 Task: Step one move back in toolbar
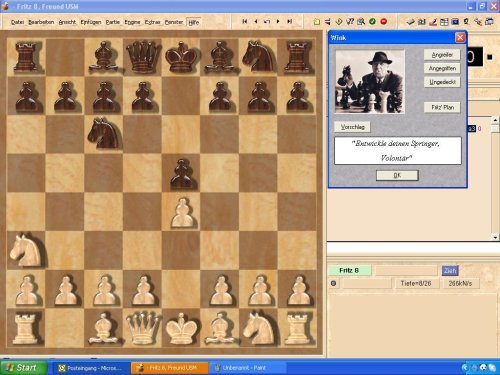click(256, 21)
